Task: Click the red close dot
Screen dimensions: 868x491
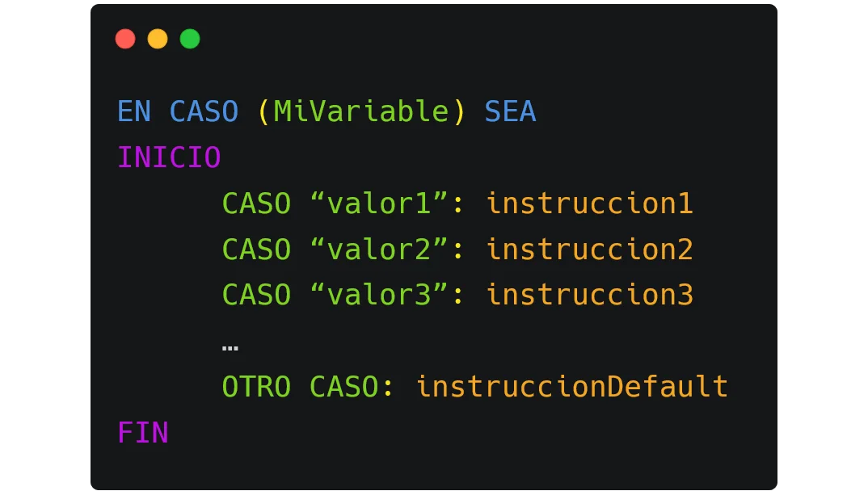Action: (x=125, y=39)
